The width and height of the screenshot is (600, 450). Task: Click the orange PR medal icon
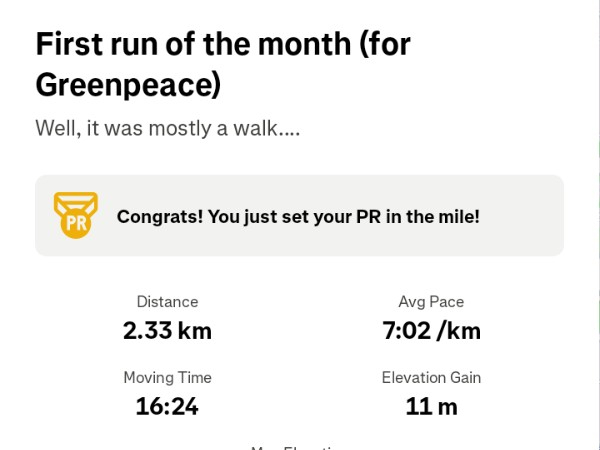(75, 215)
